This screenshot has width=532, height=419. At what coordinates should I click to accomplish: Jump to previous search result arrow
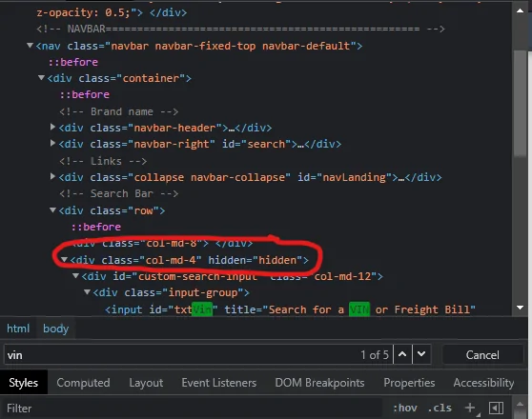[402, 354]
